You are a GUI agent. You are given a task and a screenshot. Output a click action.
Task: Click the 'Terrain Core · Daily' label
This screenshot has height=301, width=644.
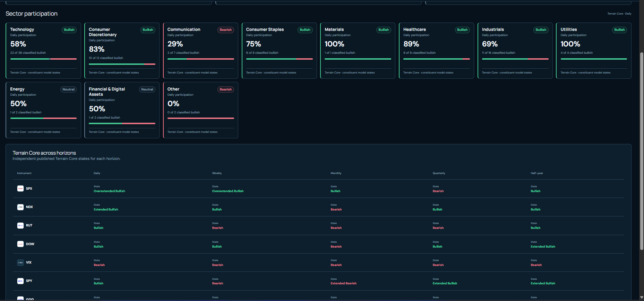pos(619,14)
